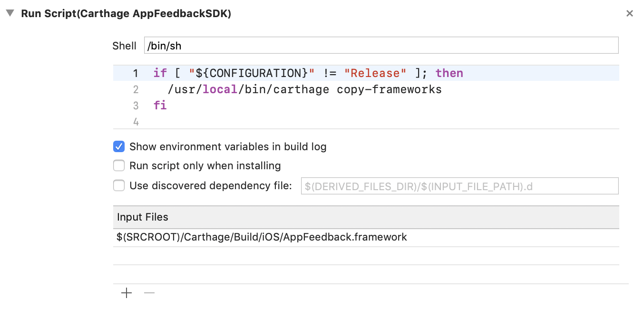Screen dimensions: 644x309
Task: Click the 'fi' keyword on line 3
Action: [159, 105]
